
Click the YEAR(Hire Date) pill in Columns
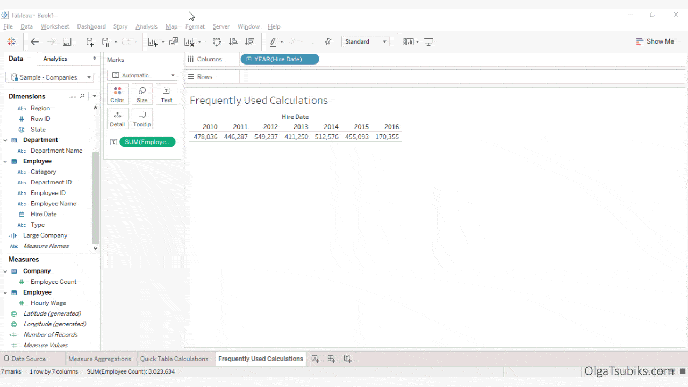[x=280, y=59]
